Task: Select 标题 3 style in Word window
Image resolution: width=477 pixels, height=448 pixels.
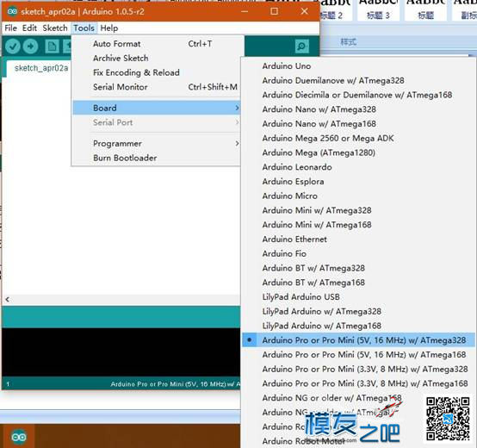Action: tap(378, 10)
